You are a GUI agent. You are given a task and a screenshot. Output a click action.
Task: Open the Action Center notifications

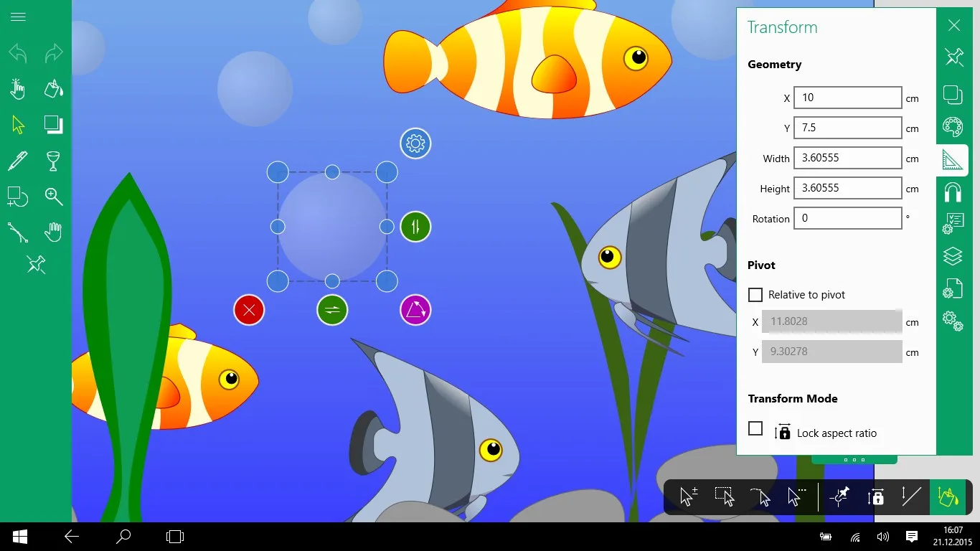(912, 536)
